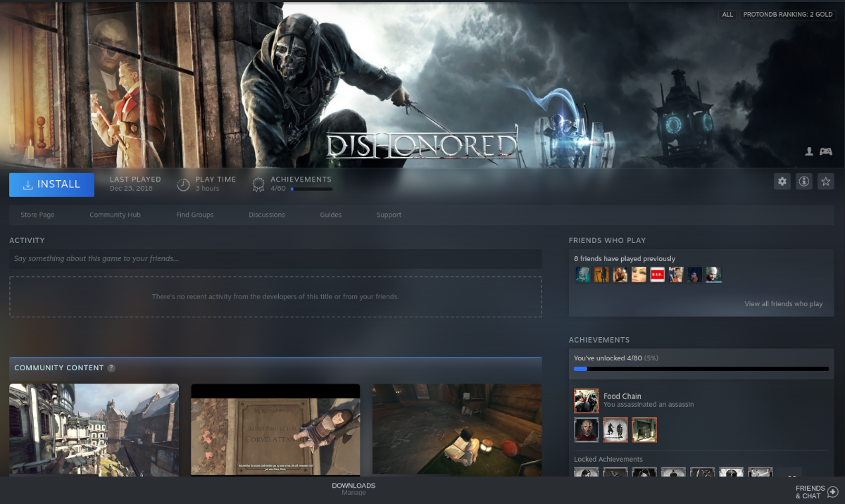Click the 'Locked Achievements' label

pyautogui.click(x=608, y=459)
